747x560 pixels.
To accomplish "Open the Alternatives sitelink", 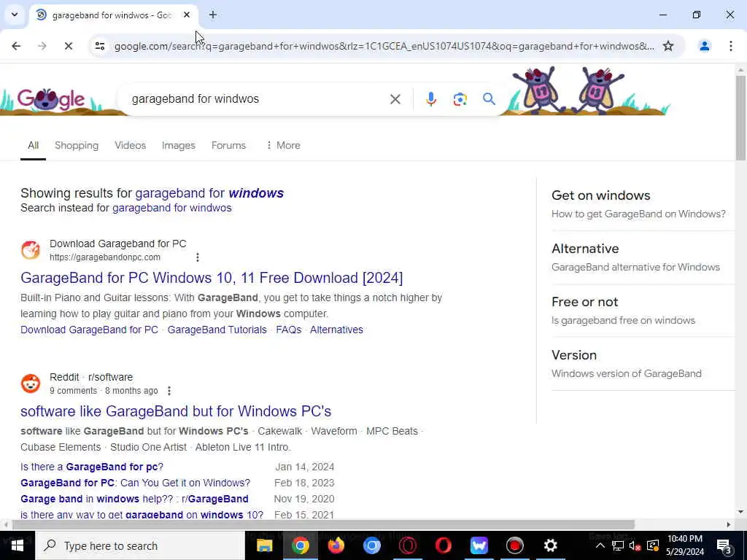I will [x=336, y=330].
